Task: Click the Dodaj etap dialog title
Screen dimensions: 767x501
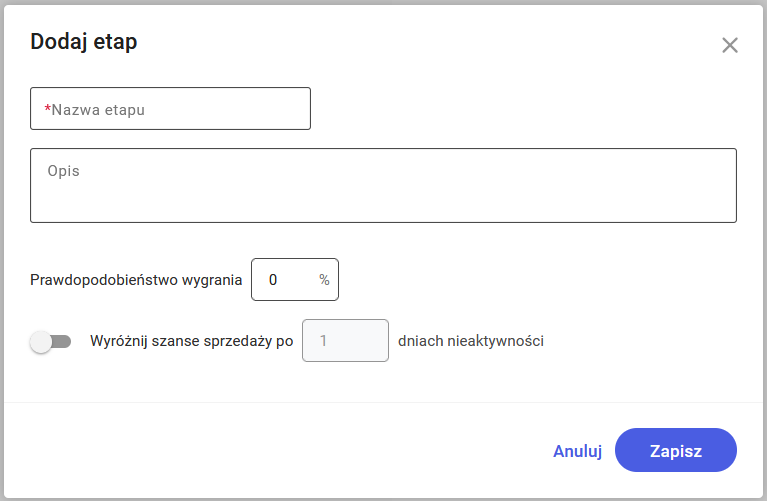Action: click(84, 42)
